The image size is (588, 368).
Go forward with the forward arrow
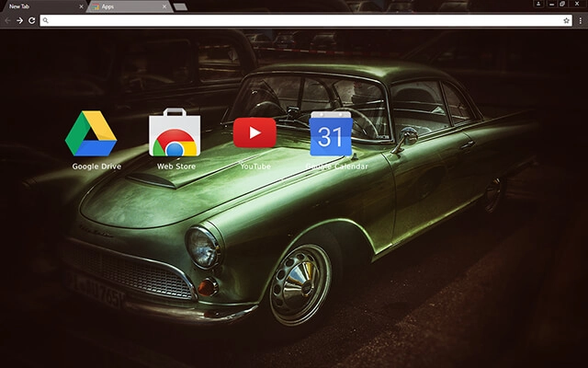pos(19,20)
